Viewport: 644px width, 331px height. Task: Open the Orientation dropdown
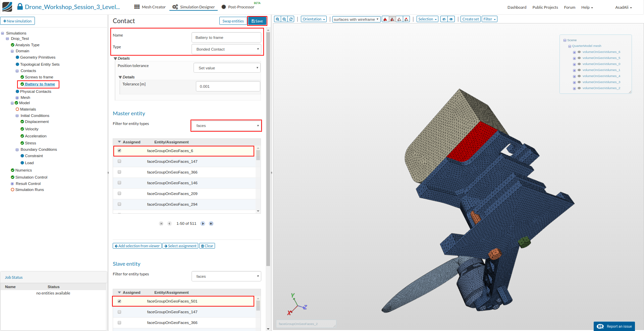coord(314,19)
